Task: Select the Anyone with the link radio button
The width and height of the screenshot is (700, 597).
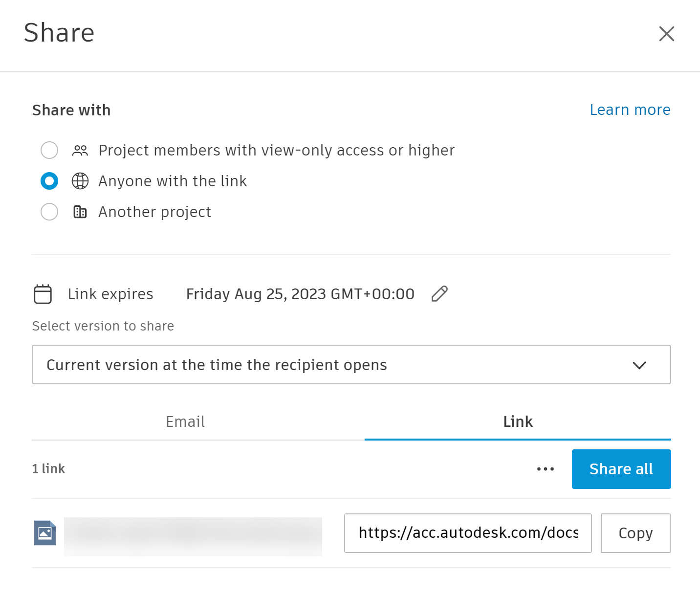Action: [49, 181]
